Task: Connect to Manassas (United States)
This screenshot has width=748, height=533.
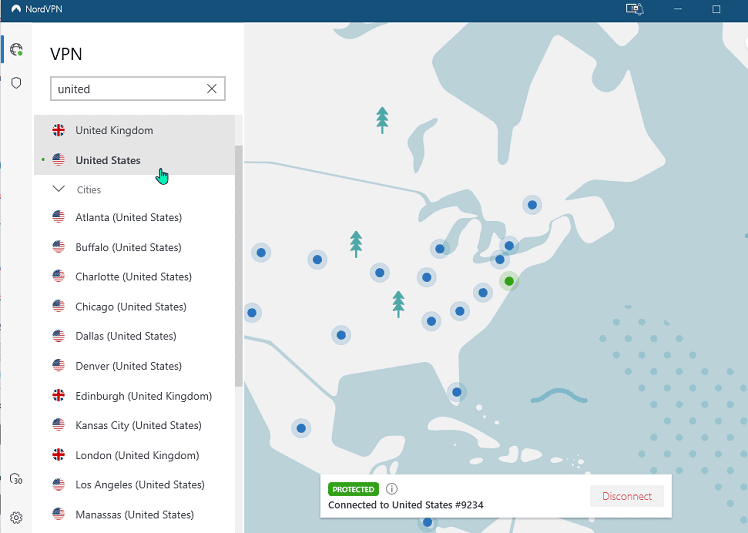Action: click(135, 515)
